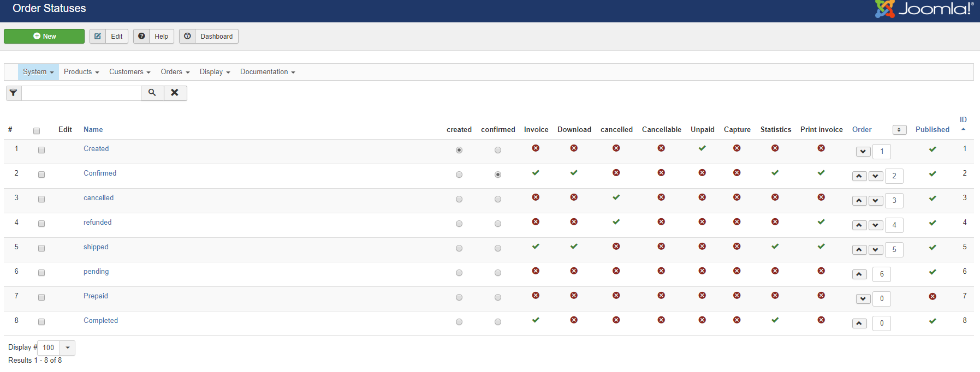
Task: Expand the Documentation dropdown menu
Action: pyautogui.click(x=268, y=72)
